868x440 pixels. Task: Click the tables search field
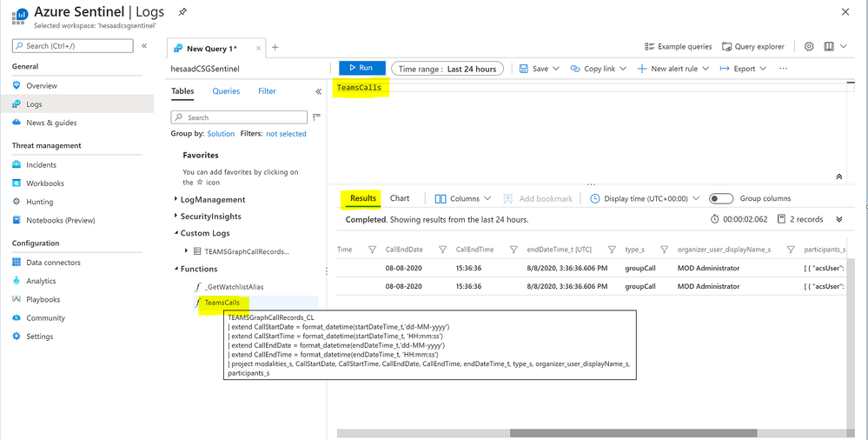pyautogui.click(x=239, y=117)
